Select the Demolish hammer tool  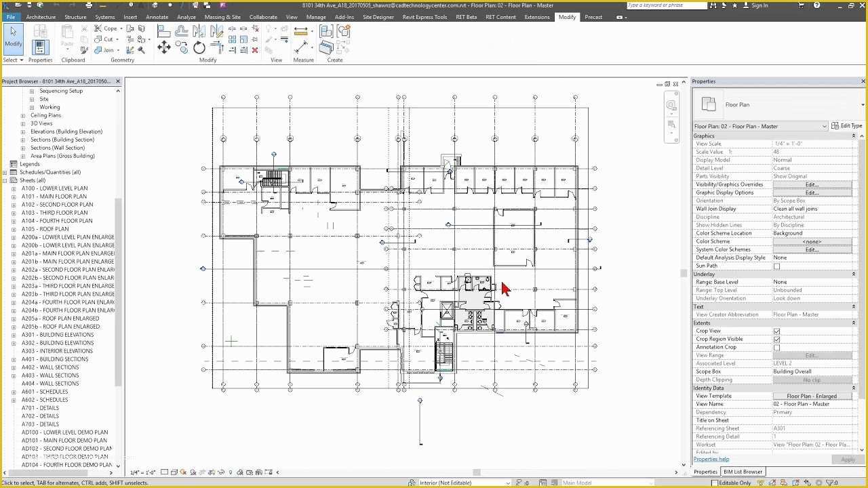click(x=142, y=50)
